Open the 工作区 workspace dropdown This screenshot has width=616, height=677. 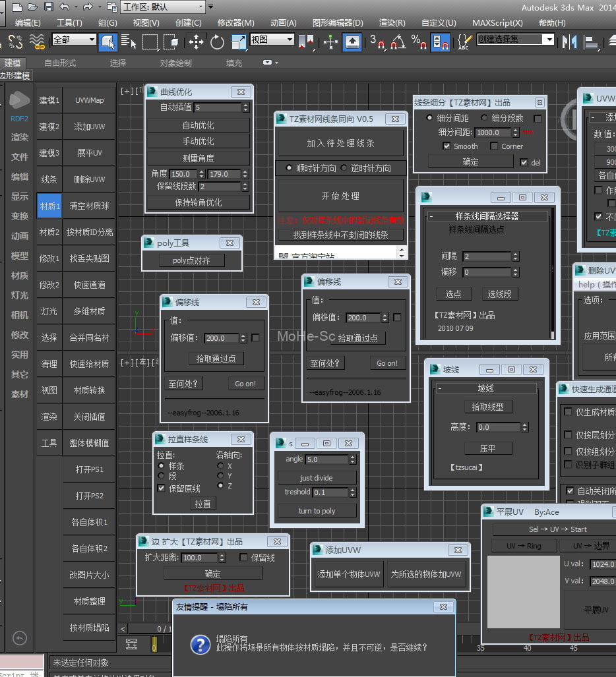coord(162,7)
